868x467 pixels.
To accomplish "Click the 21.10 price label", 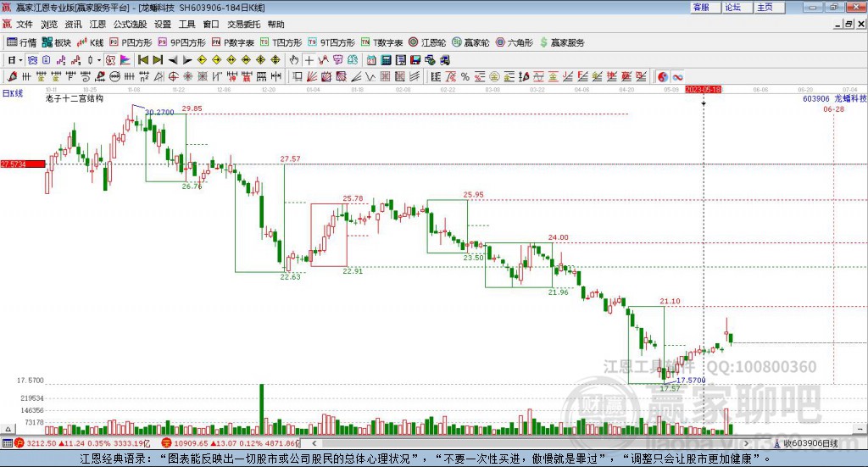I will click(x=670, y=301).
